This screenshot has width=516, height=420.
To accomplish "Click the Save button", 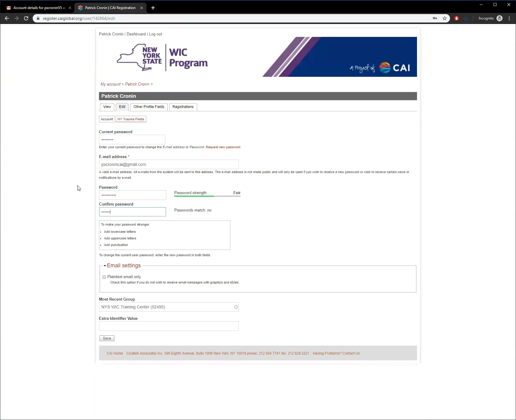I will click(x=107, y=338).
